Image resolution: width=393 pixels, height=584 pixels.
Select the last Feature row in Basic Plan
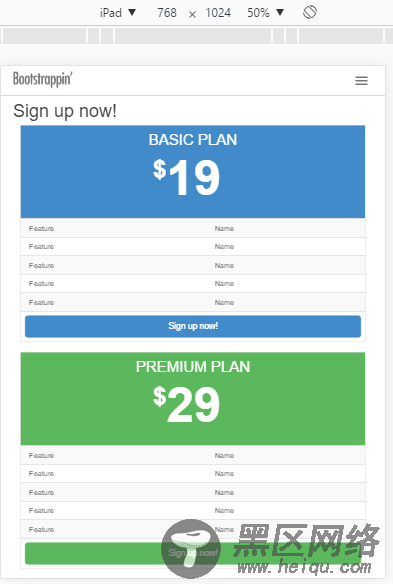(x=193, y=302)
